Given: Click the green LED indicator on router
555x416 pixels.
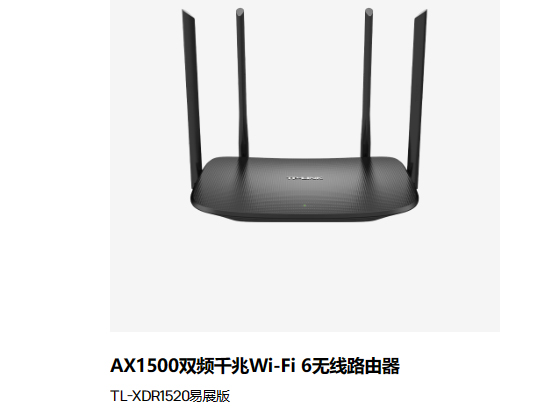Looking at the screenshot, I should tap(304, 205).
